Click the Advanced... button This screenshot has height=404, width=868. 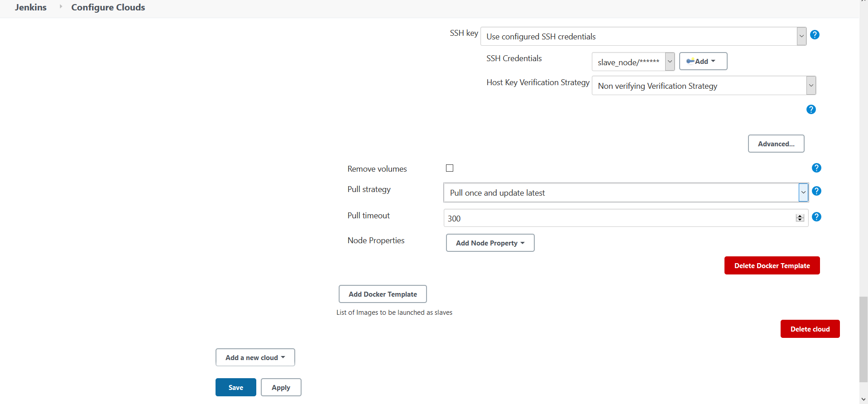776,144
